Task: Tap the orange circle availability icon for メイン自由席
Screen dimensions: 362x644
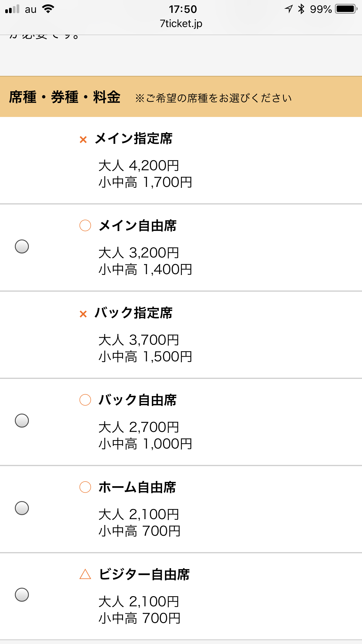Action: point(85,225)
